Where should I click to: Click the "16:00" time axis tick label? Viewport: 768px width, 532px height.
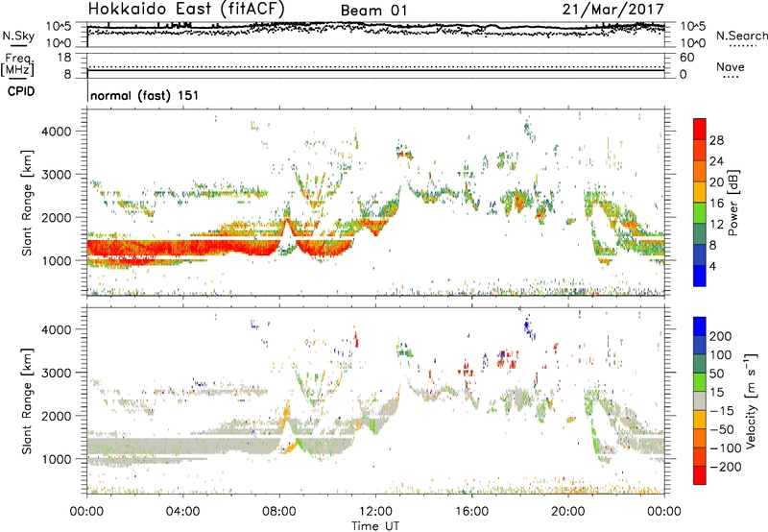(471, 512)
